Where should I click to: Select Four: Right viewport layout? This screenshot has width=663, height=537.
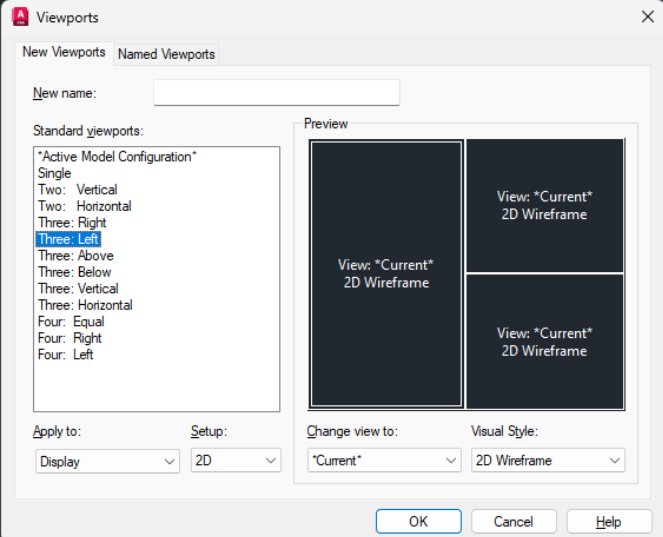pos(70,338)
